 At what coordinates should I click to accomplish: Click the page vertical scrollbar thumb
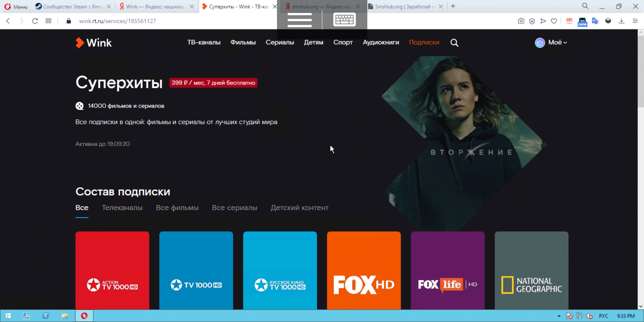[x=641, y=72]
